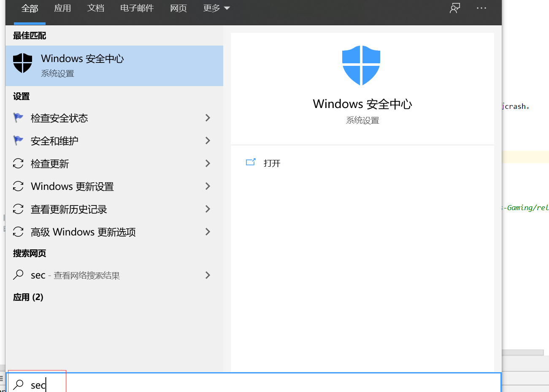
Task: Open 高级 Windows 更新选项 setting
Action: coord(83,232)
